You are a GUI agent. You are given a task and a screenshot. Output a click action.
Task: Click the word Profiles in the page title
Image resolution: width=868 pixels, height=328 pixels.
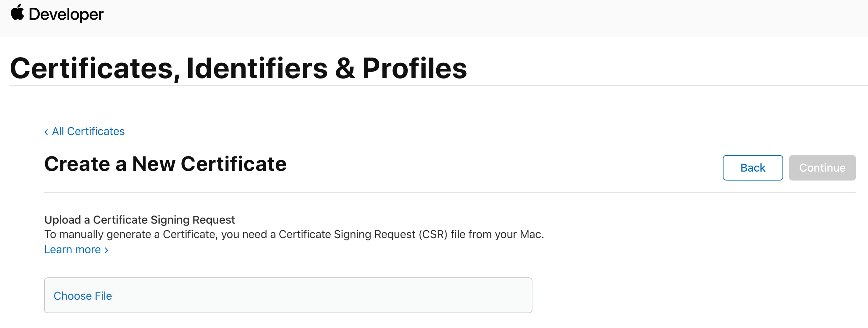414,68
